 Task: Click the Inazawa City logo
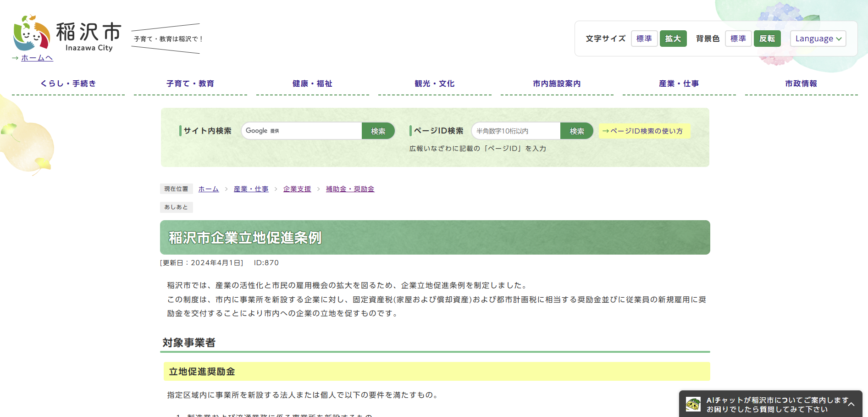(x=67, y=33)
